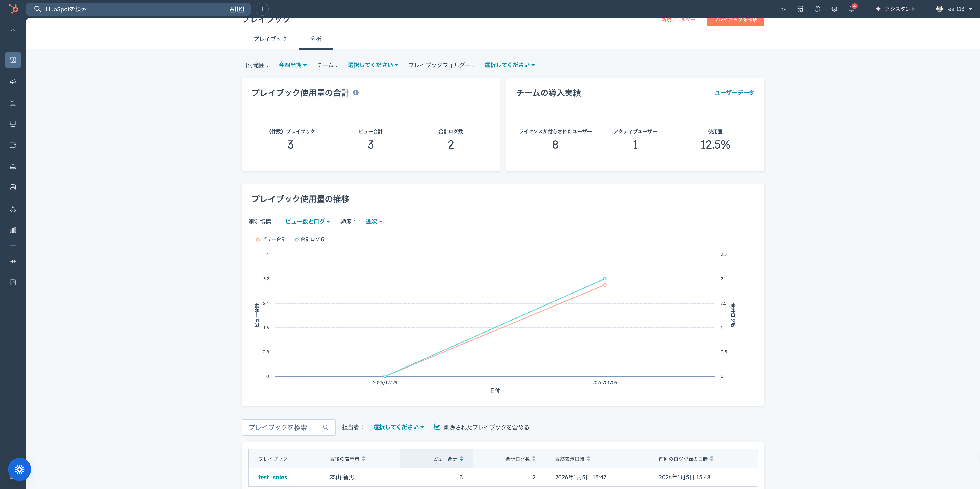This screenshot has height=489, width=980.
Task: Open the test_sales playbook link
Action: 272,477
